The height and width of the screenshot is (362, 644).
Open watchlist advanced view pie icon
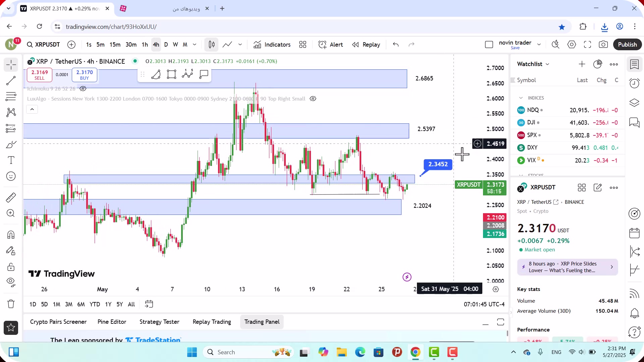pyautogui.click(x=598, y=64)
